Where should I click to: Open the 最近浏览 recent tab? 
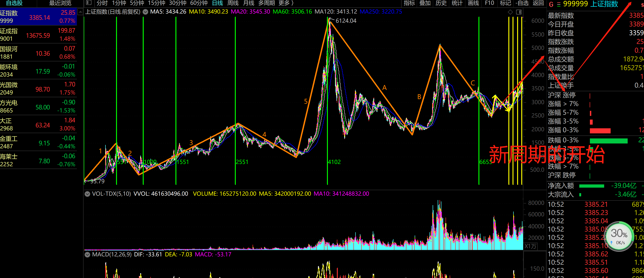60,3
